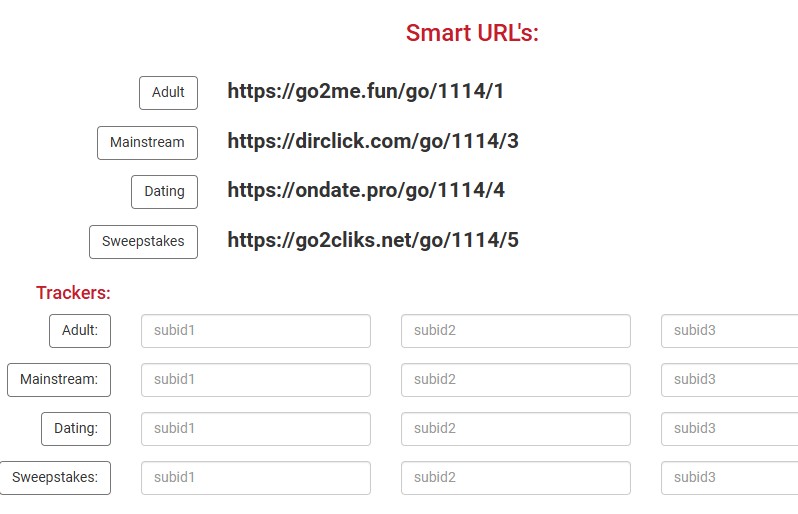Click the Adult: tracker button
The width and height of the screenshot is (798, 514).
point(80,331)
